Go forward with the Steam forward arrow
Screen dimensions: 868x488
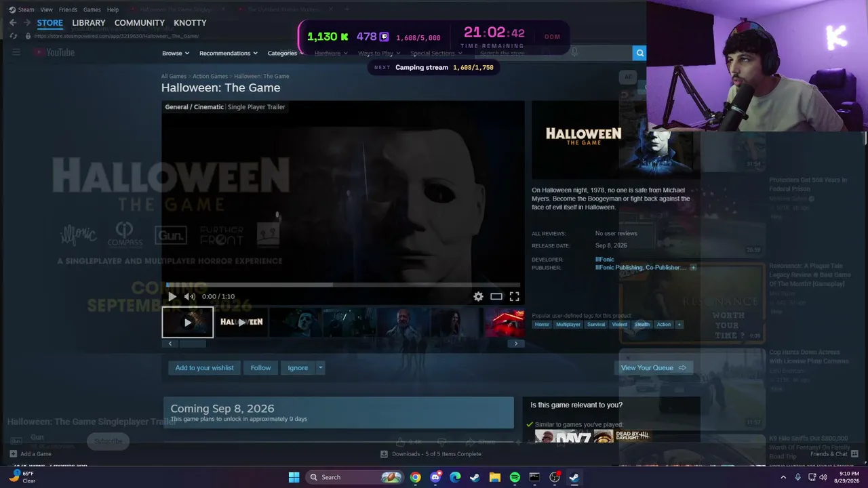[27, 22]
